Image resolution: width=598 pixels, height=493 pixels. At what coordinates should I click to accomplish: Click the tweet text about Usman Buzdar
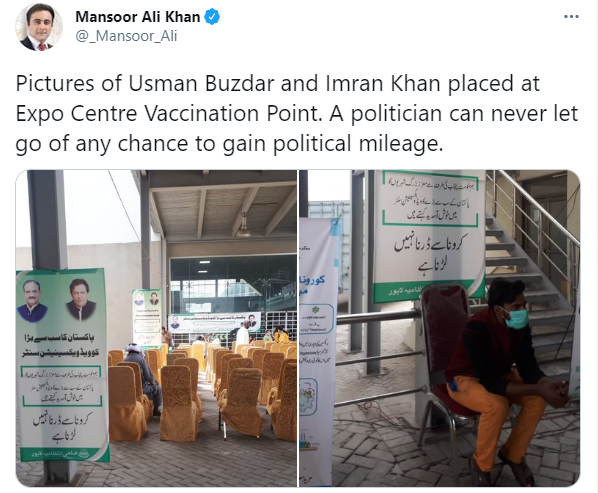coord(297,113)
